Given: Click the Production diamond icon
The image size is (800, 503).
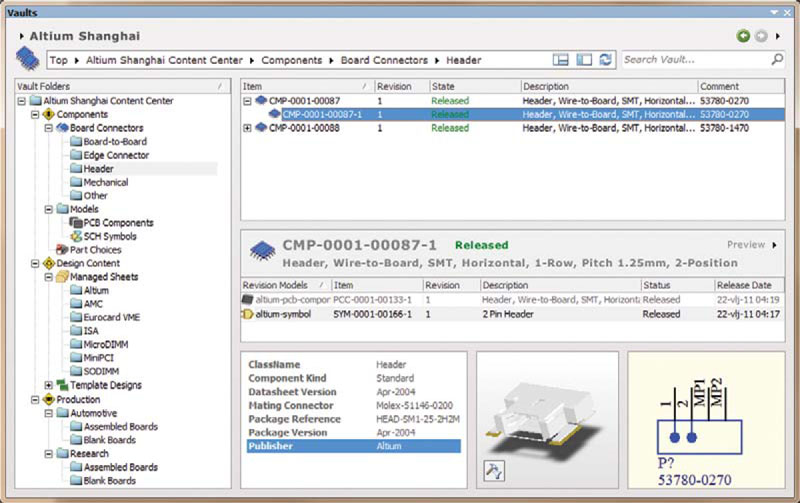Looking at the screenshot, I should 48,399.
